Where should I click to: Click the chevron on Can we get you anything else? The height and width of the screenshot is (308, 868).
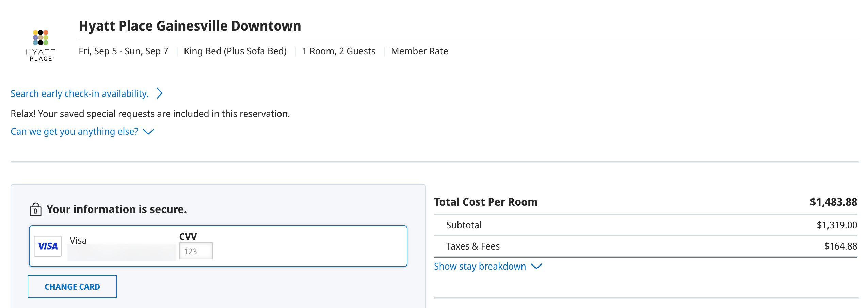tap(149, 132)
